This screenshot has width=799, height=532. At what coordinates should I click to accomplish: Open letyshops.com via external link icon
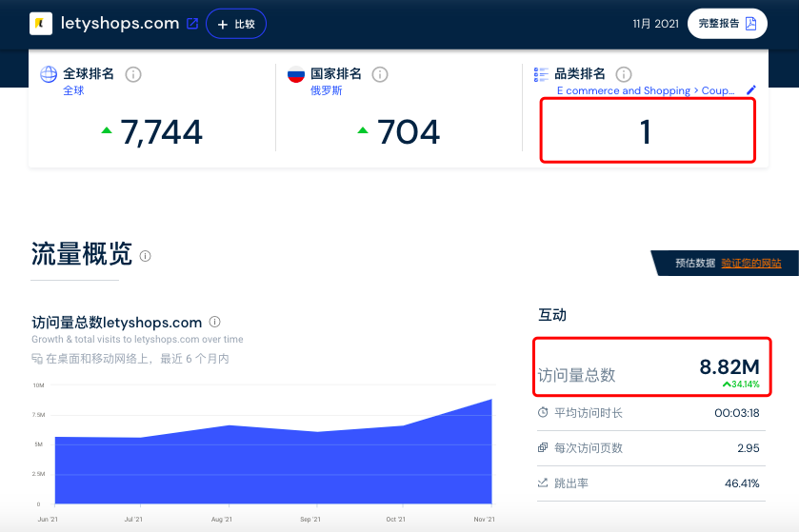coord(192,24)
